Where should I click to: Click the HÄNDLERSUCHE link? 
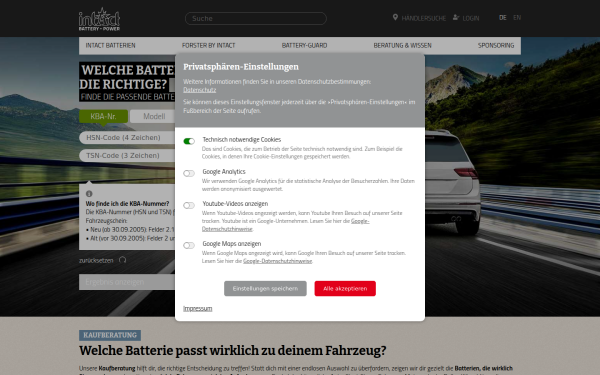(424, 18)
